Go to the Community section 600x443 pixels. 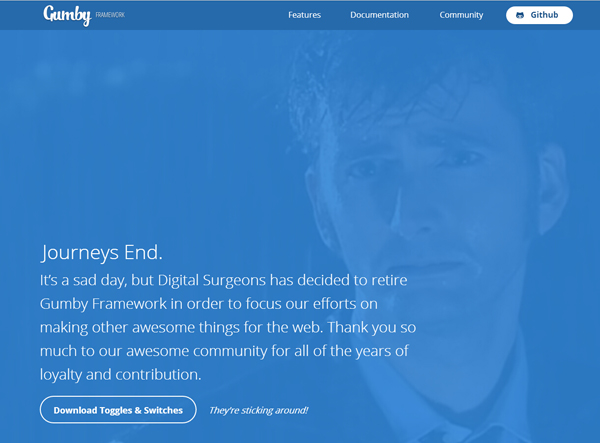coord(461,15)
